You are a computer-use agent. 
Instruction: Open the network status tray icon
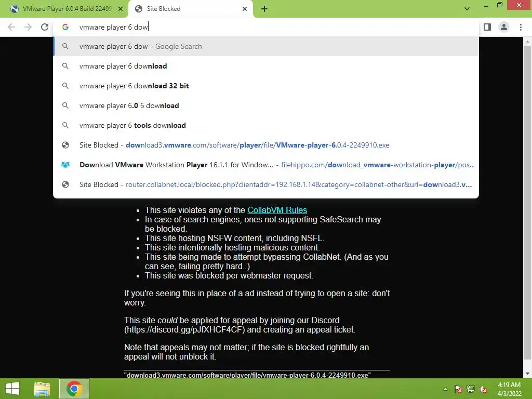(471, 389)
